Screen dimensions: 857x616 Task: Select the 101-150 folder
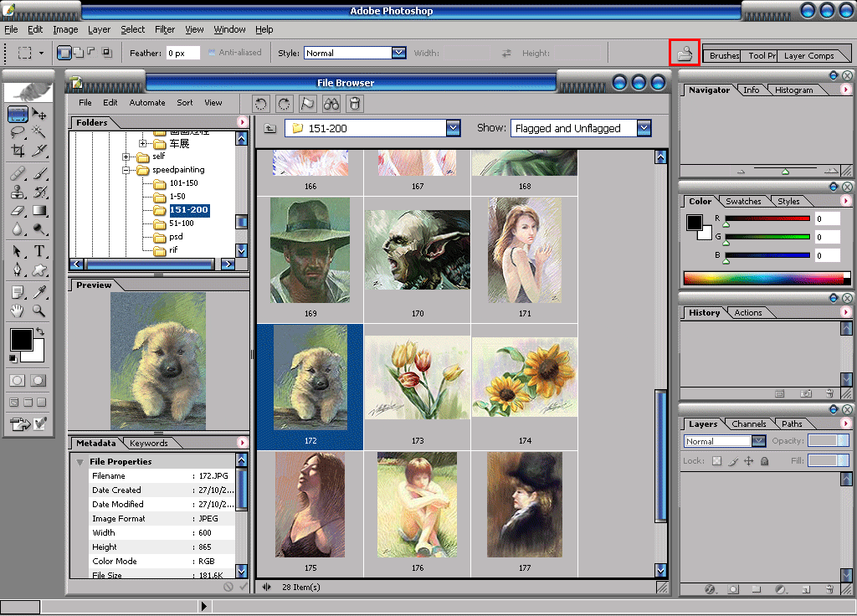(183, 183)
